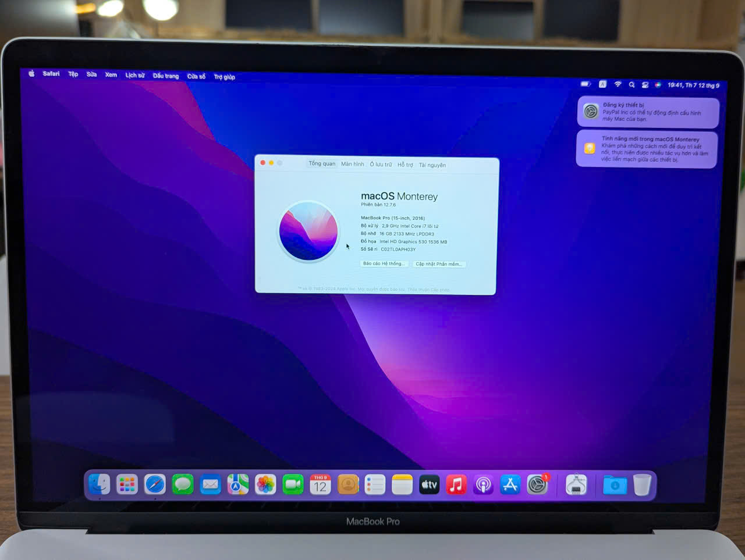Image resolution: width=745 pixels, height=560 pixels.
Task: Open FaceTime from the Dock
Action: coord(293,484)
